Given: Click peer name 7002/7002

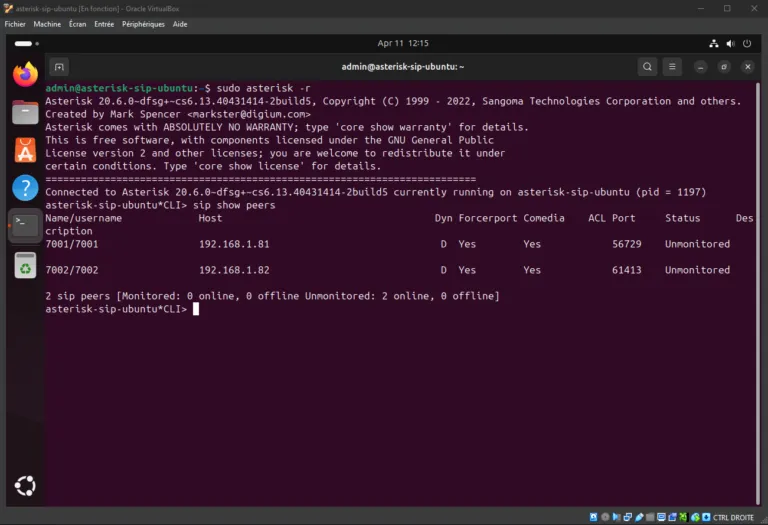Looking at the screenshot, I should pyautogui.click(x=72, y=270).
